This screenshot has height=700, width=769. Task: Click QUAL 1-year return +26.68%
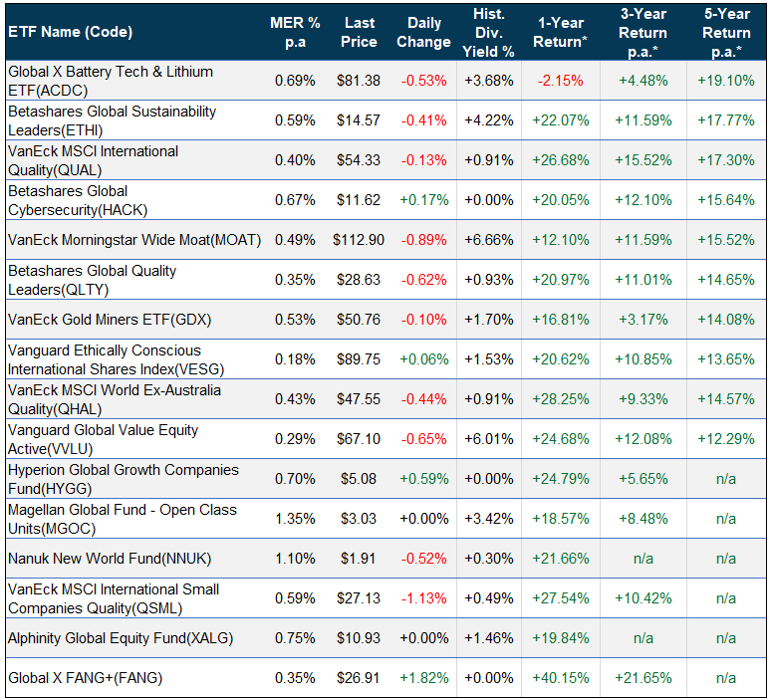(x=560, y=160)
